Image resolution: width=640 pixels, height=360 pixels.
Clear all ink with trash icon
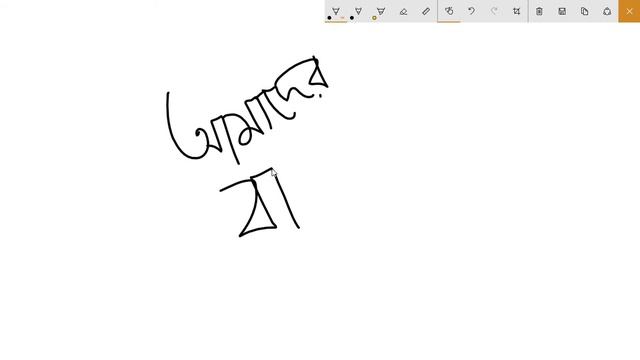click(539, 11)
